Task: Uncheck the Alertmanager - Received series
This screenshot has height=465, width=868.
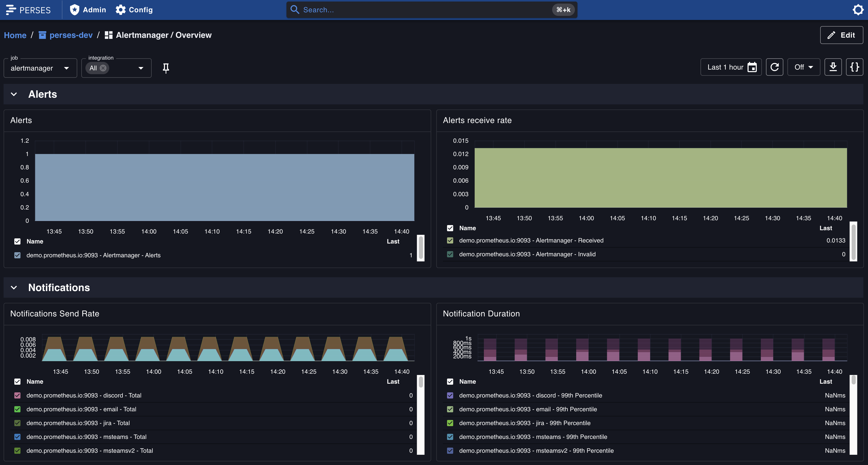Action: tap(450, 240)
